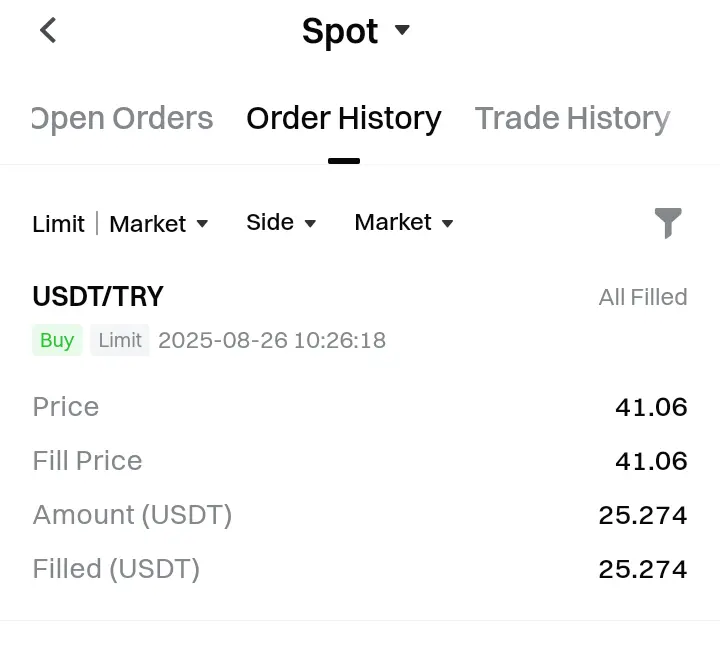Image resolution: width=720 pixels, height=653 pixels.
Task: Open the Limit | Market type dropdown
Action: pos(120,224)
